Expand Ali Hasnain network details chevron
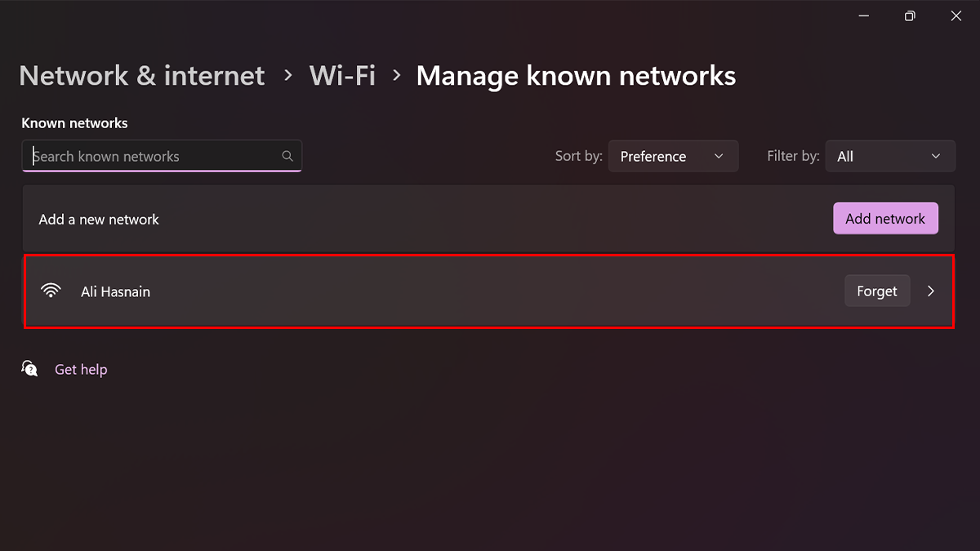The width and height of the screenshot is (980, 551). coord(931,291)
